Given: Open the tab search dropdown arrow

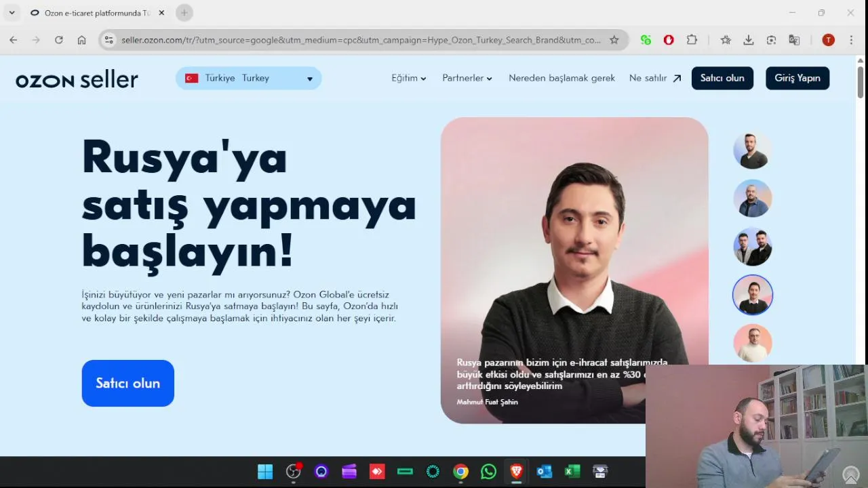Looking at the screenshot, I should (12, 13).
